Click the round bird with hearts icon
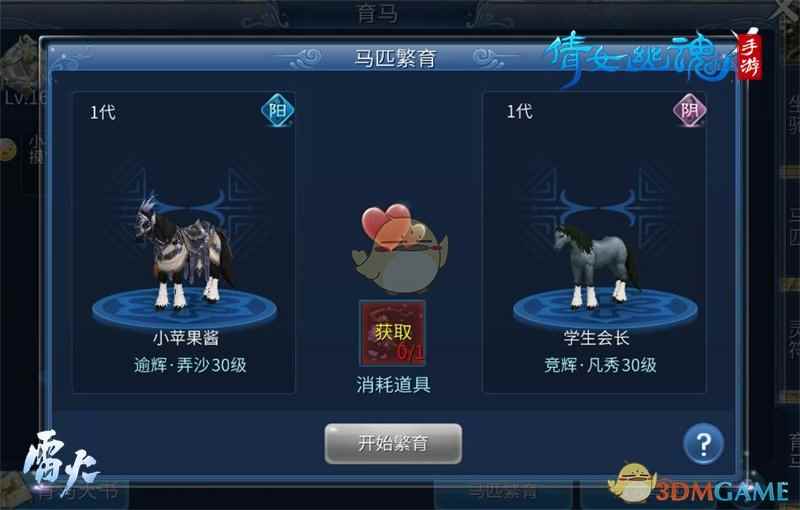The height and width of the screenshot is (510, 800). point(399,248)
